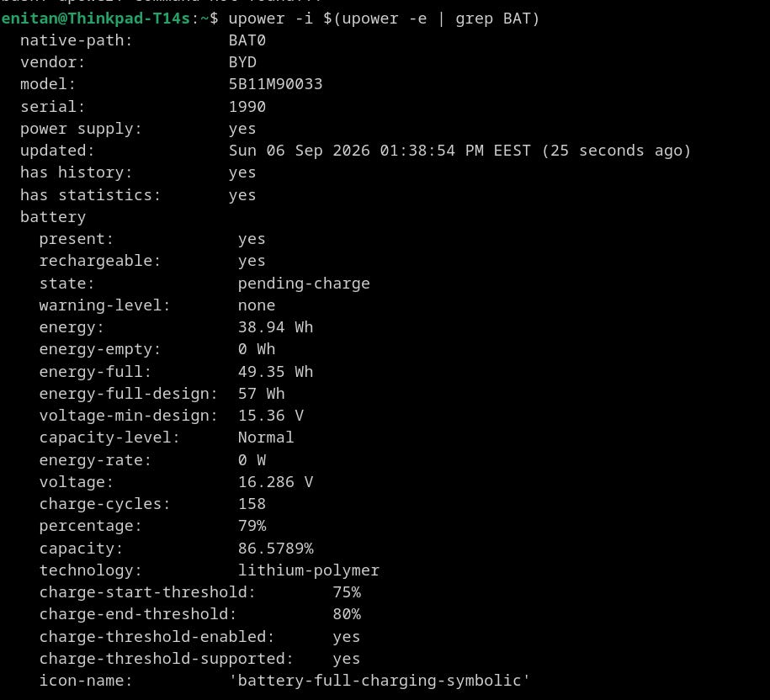Click the energy-full-design value 57 Wh
This screenshot has height=700, width=770.
[x=261, y=393]
